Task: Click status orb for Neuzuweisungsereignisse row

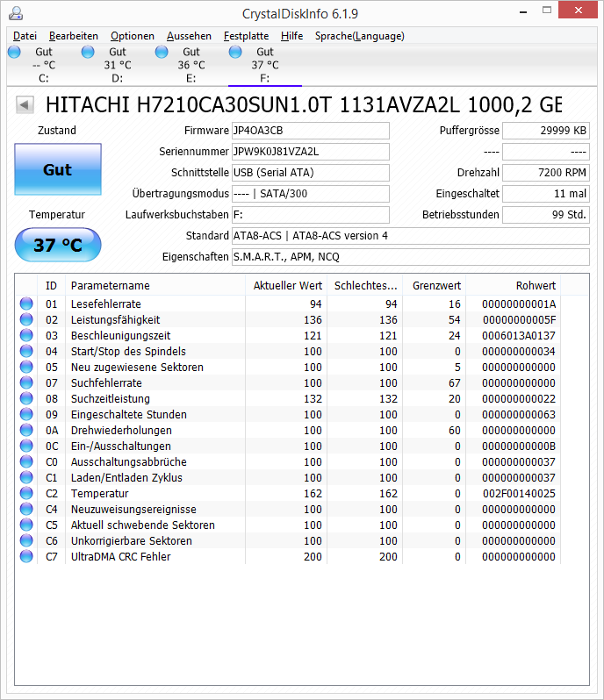Action: point(26,509)
